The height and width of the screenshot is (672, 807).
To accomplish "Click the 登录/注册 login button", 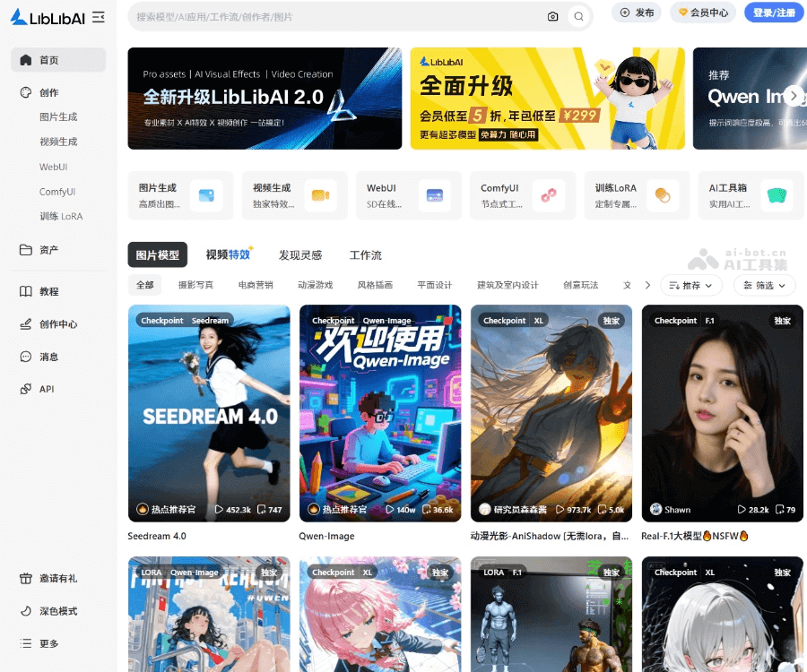I will pyautogui.click(x=774, y=13).
